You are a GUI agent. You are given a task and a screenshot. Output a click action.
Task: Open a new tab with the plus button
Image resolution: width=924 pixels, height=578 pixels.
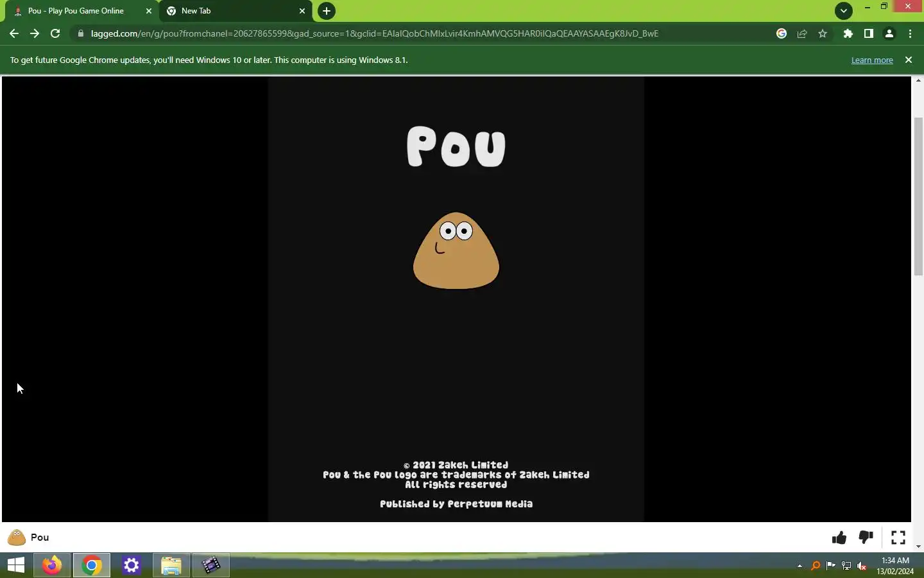[327, 11]
